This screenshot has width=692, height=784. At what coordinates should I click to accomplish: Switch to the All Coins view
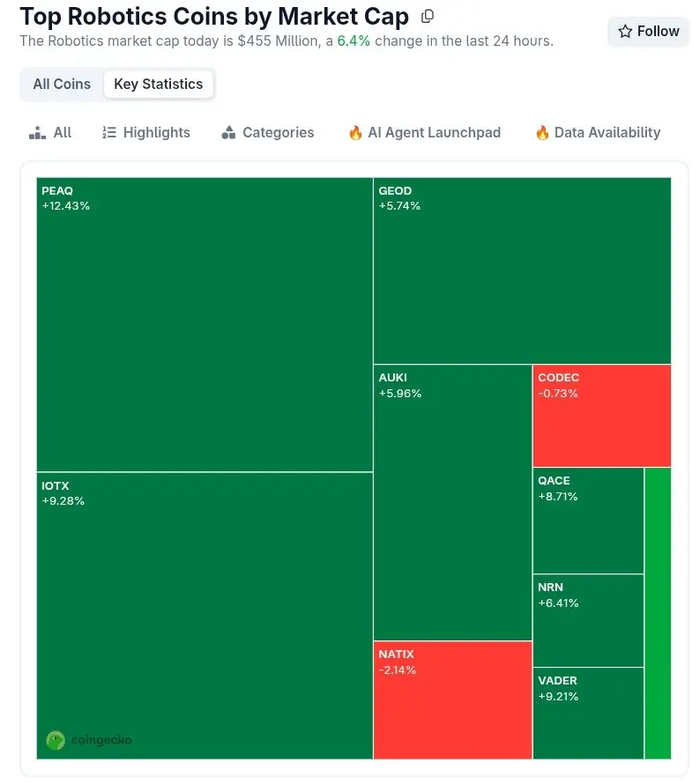(x=62, y=85)
